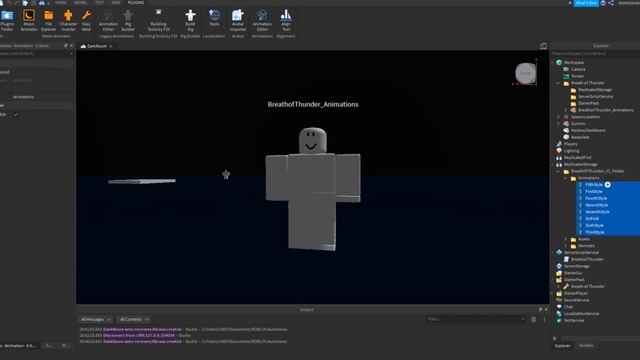Open the All Messages dropdown in Output
This screenshot has width=640, height=360.
[x=96, y=319]
